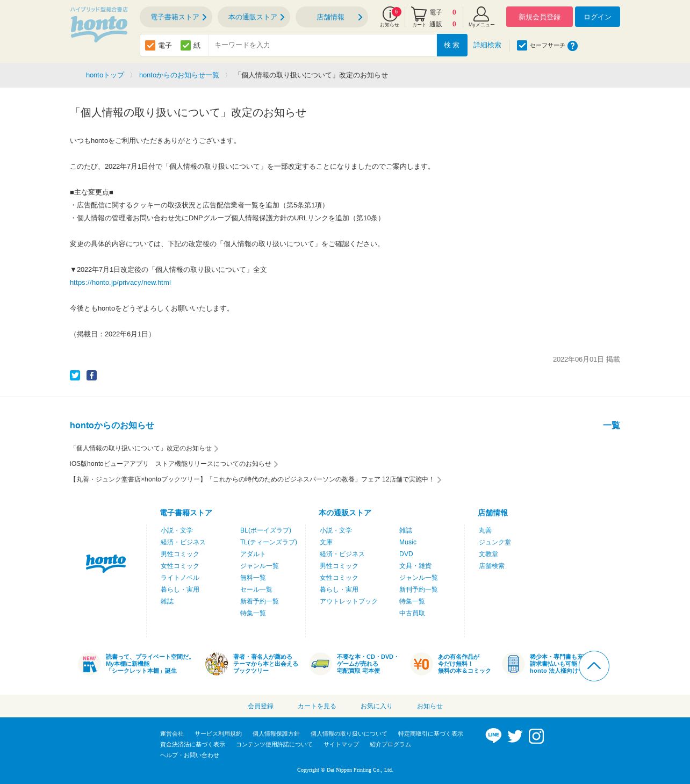Screen dimensions: 690x784
Task: Expand the 本の通販ストア header menu
Action: click(x=254, y=17)
